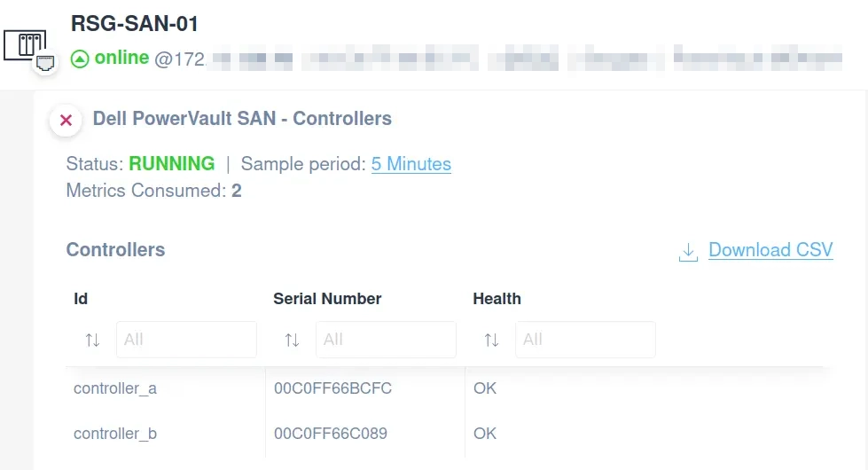Click the Serial Number column header
The width and height of the screenshot is (868, 470).
pos(327,299)
